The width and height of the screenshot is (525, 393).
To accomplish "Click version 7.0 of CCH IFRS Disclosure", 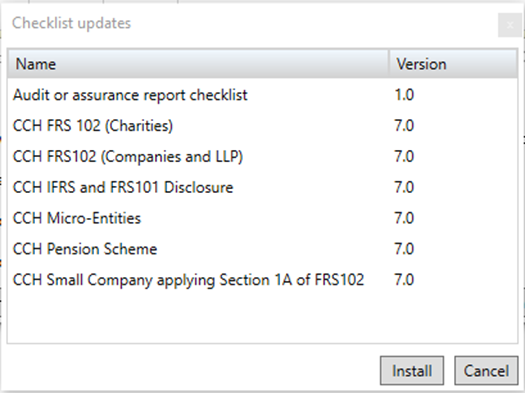I will tap(404, 187).
